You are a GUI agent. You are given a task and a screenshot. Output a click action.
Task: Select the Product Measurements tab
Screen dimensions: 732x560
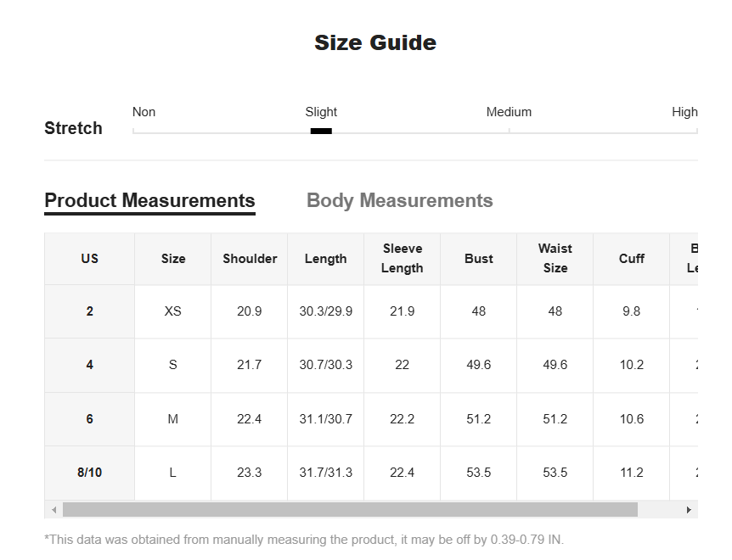[x=149, y=200]
